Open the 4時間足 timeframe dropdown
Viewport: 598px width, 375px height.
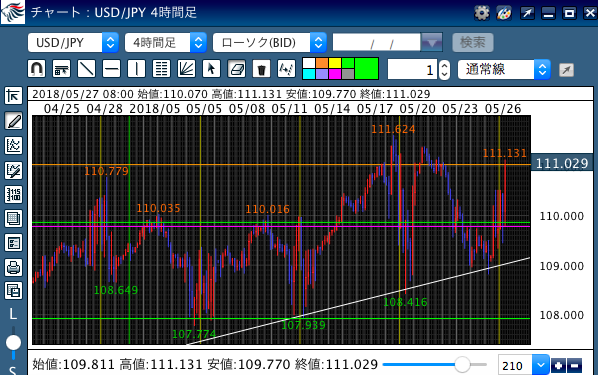pos(166,42)
